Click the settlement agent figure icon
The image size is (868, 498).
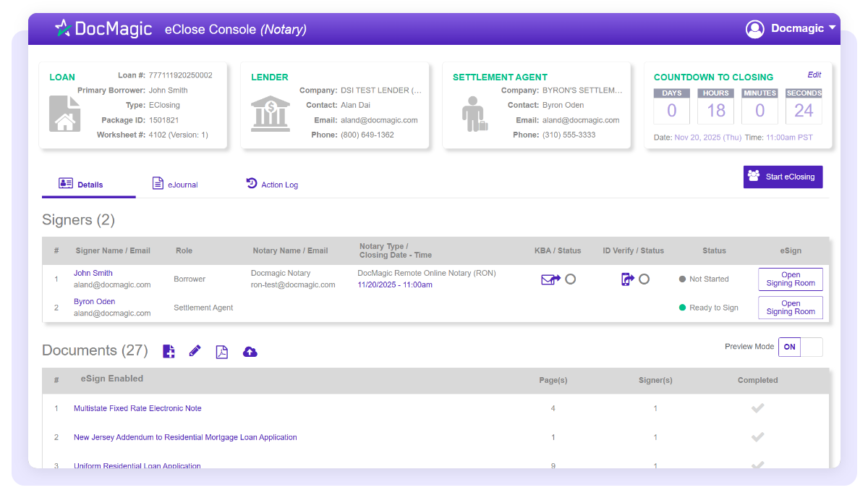[x=475, y=116]
